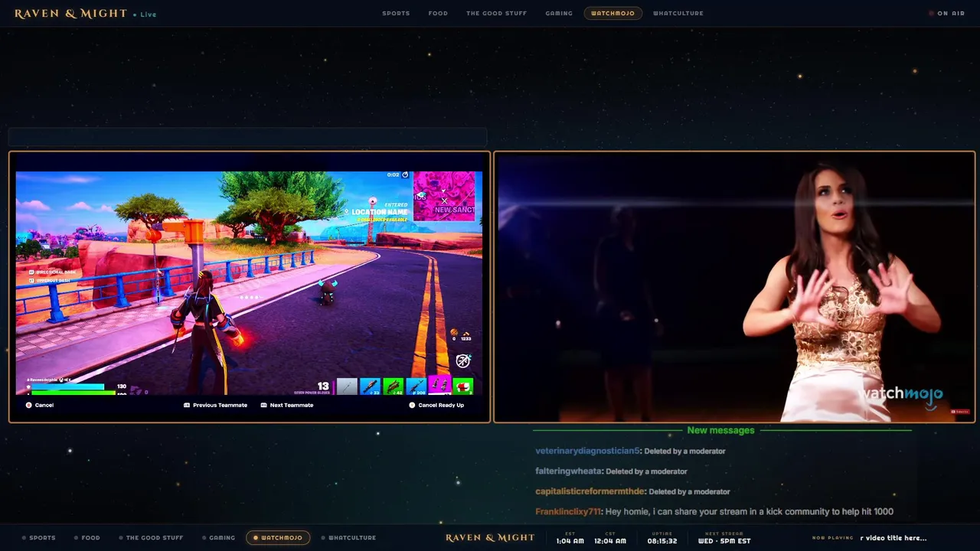The width and height of the screenshot is (980, 551).
Task: Select the active WatchMojo tab in top navigation
Action: click(612, 13)
